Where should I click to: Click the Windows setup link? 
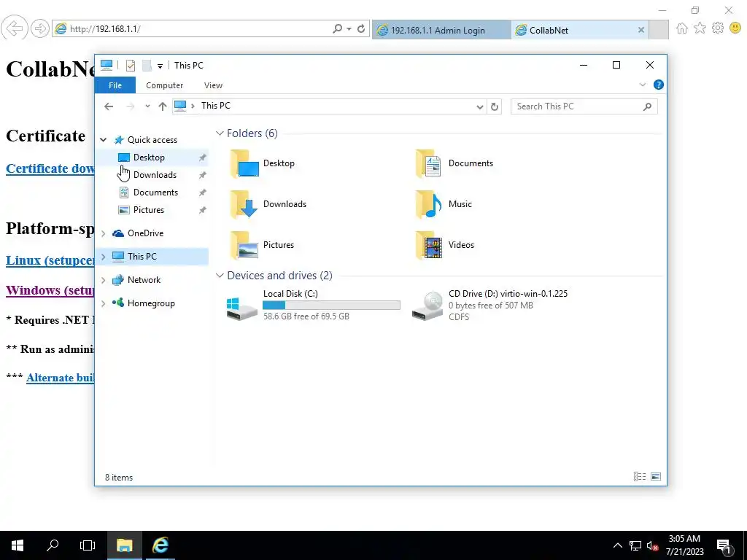point(50,290)
